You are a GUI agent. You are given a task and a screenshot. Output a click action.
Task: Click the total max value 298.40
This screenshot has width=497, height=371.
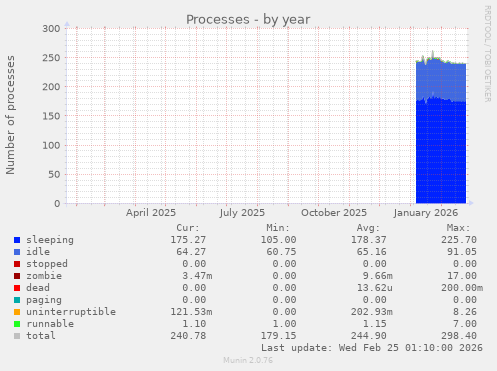[x=459, y=336]
